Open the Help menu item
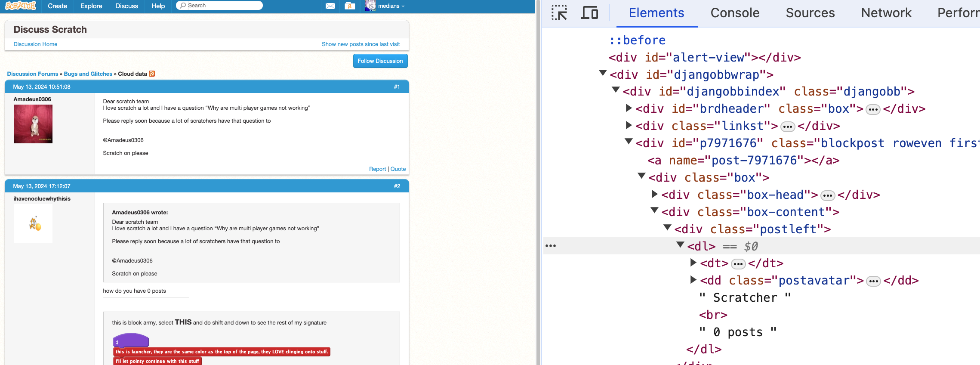980x365 pixels. tap(158, 6)
